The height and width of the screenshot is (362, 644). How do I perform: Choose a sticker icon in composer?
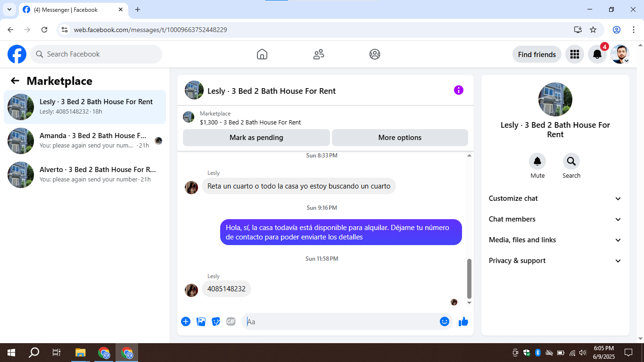click(216, 321)
